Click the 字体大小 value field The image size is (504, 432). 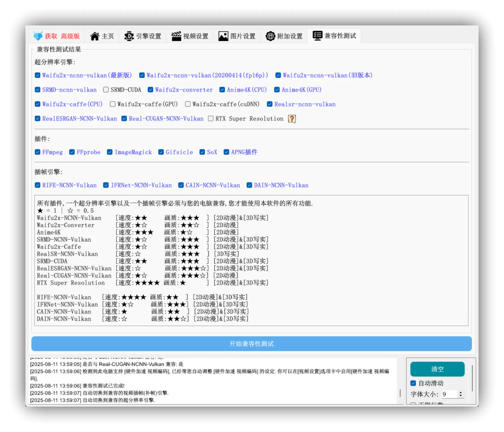pyautogui.click(x=450, y=394)
